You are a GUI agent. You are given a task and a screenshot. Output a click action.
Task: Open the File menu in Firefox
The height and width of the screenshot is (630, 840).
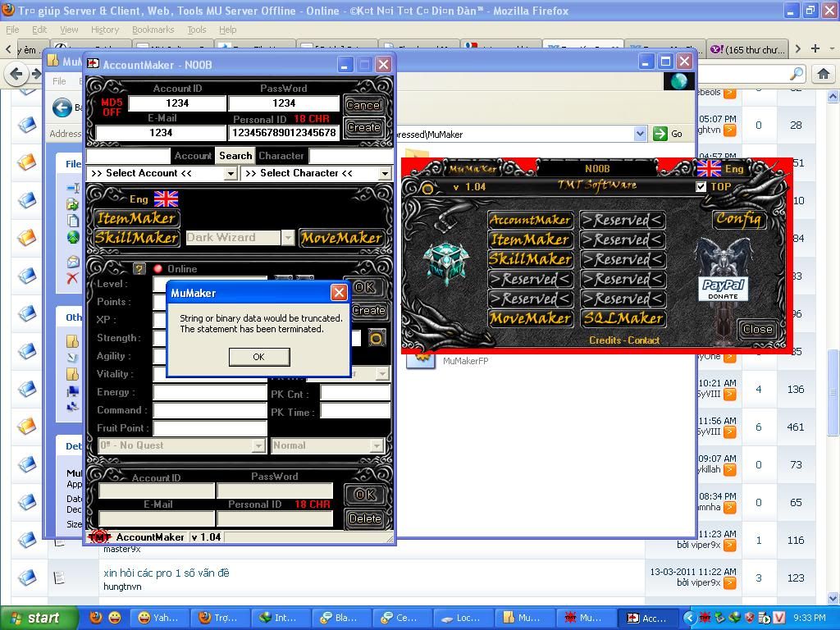[x=12, y=30]
